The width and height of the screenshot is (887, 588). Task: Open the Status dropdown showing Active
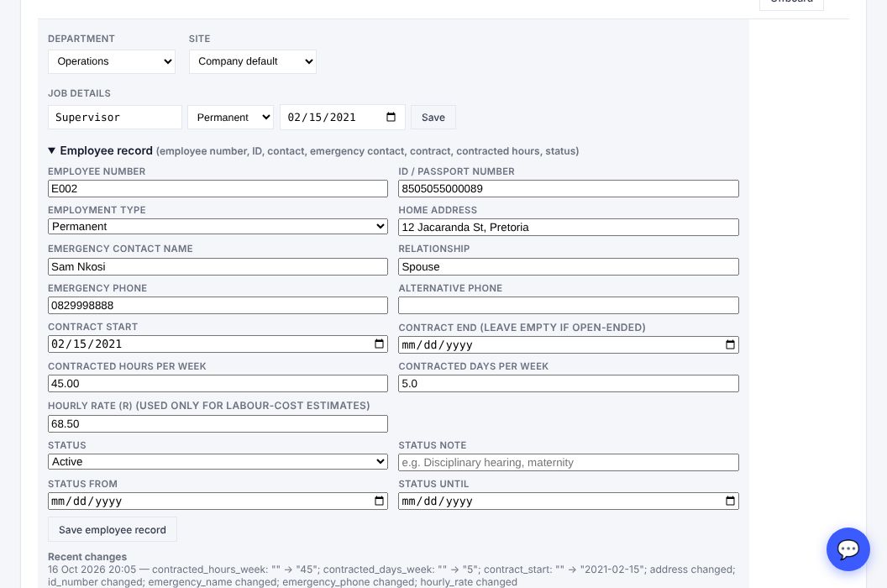tap(218, 462)
